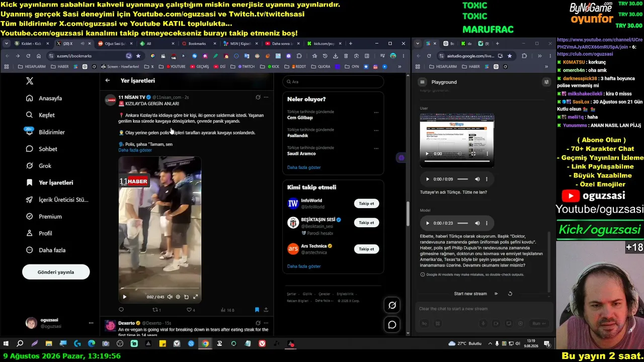Click the X search field
This screenshot has width=644, height=362.
pyautogui.click(x=333, y=81)
